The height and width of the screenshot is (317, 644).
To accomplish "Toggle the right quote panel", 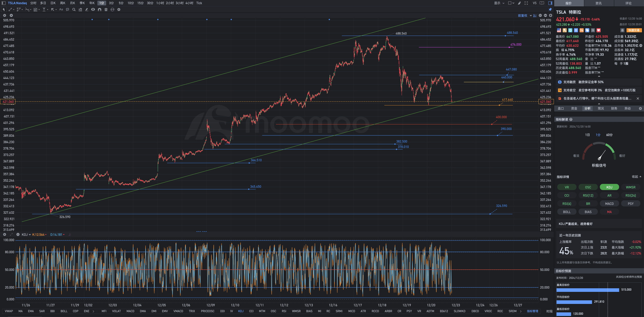I will (550, 3).
